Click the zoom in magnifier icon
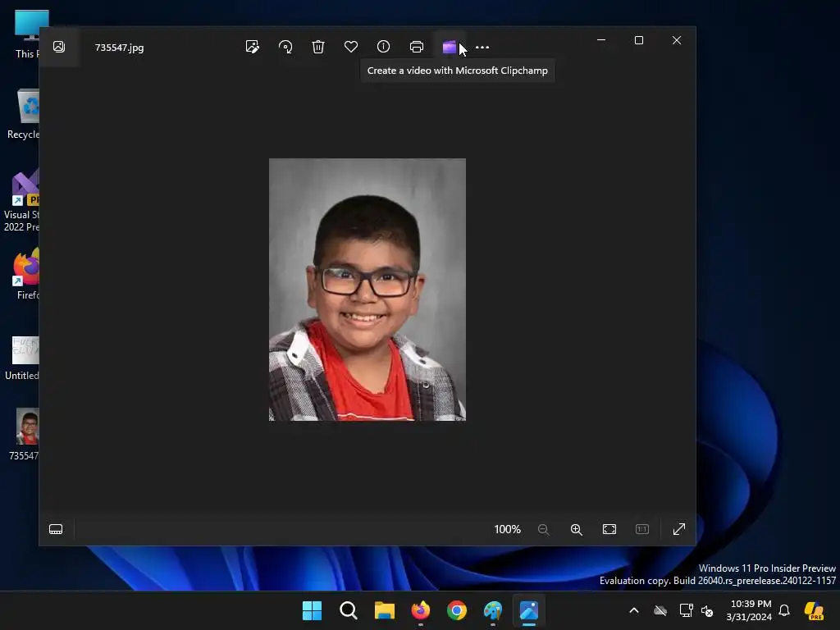840x630 pixels. point(577,529)
